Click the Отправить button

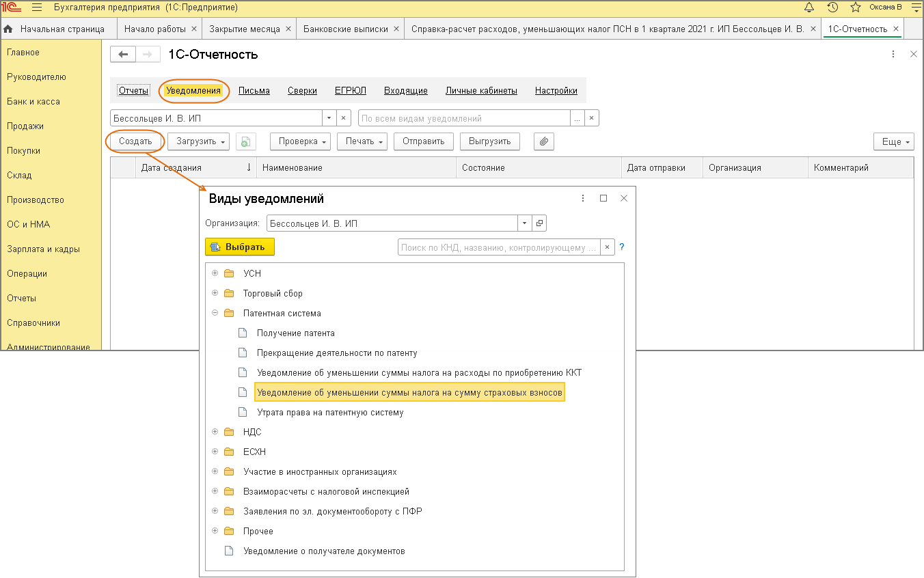(x=424, y=141)
